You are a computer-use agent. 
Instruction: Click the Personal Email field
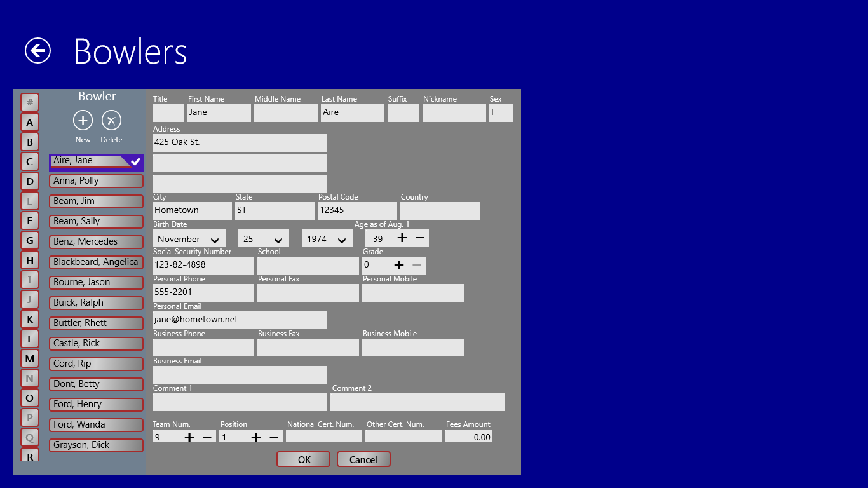click(240, 320)
